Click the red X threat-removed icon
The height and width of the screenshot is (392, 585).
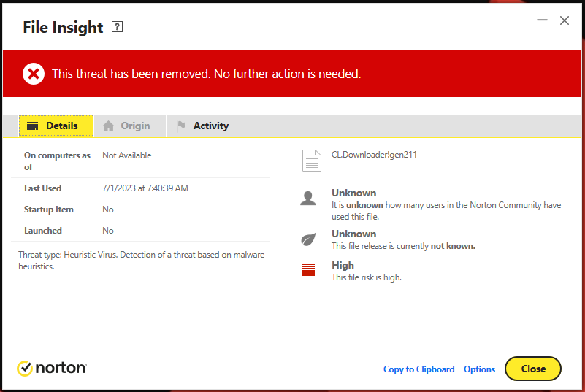[x=33, y=74]
